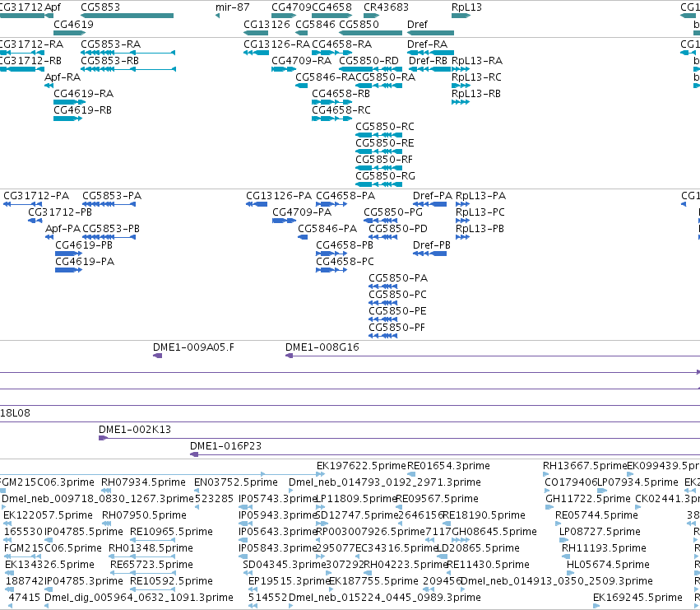Select EST RE10965.5prime label
The image size is (700, 610).
(171, 533)
